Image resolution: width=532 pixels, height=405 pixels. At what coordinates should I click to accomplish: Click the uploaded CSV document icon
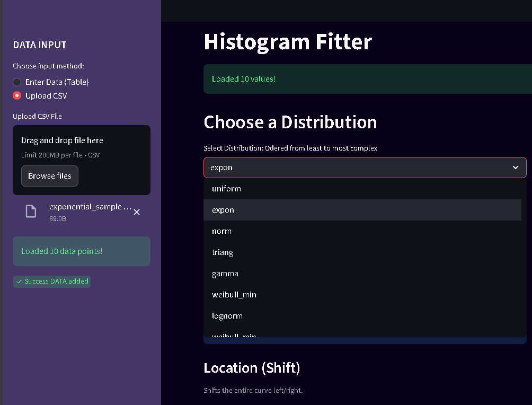[x=31, y=212]
